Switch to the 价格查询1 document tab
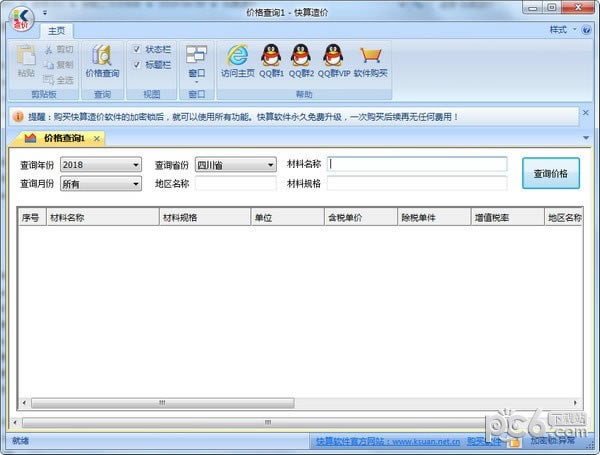This screenshot has height=455, width=600. [62, 137]
